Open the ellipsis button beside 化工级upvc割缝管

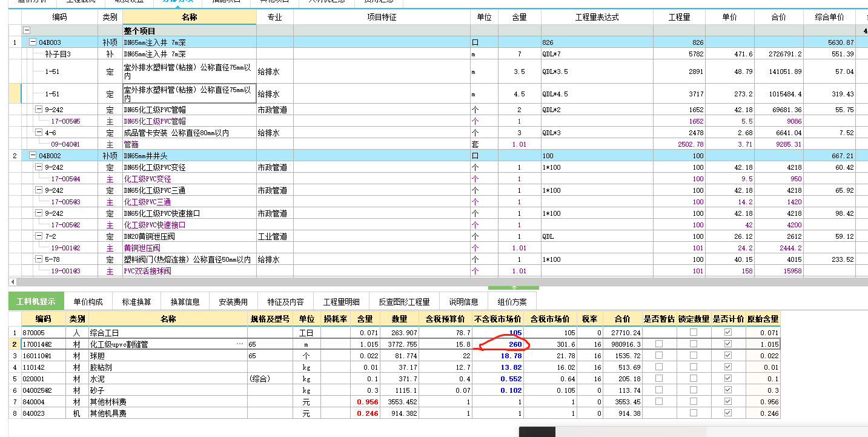[x=239, y=344]
